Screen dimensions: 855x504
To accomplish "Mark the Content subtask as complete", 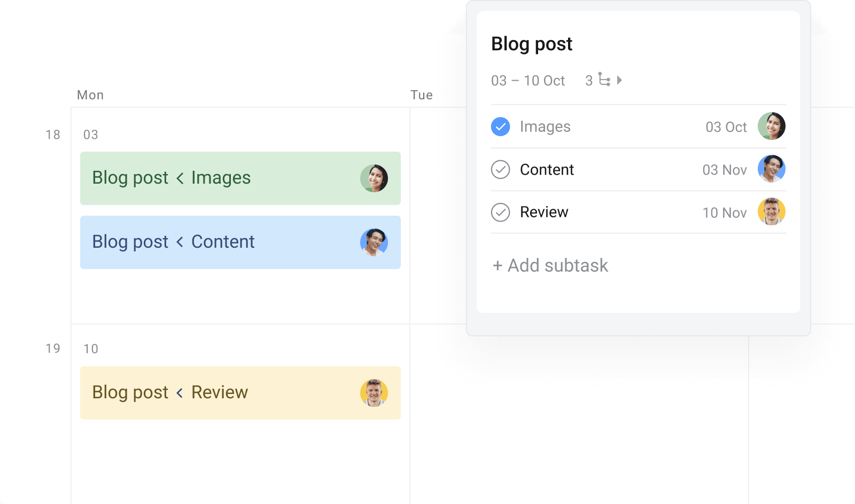I will coord(500,169).
